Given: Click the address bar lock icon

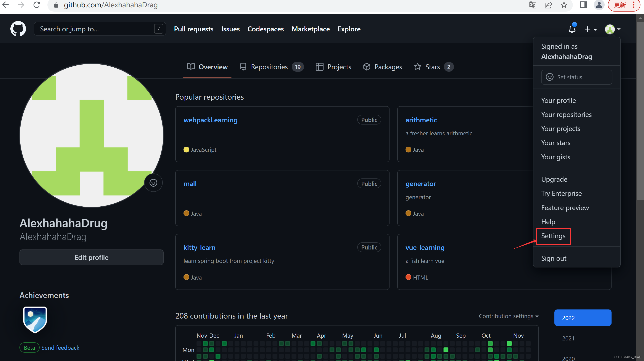Looking at the screenshot, I should click(56, 5).
